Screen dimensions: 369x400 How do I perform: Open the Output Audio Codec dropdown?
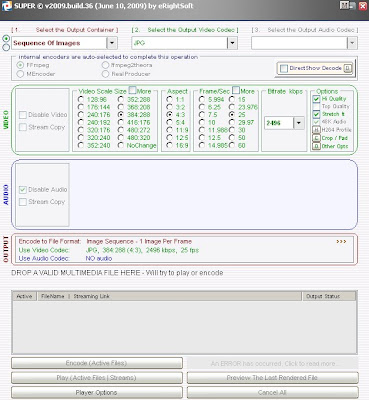tap(352, 43)
